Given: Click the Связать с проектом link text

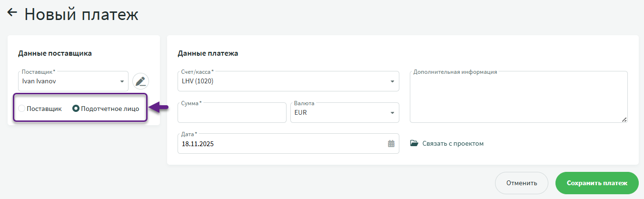Looking at the screenshot, I should tap(453, 143).
